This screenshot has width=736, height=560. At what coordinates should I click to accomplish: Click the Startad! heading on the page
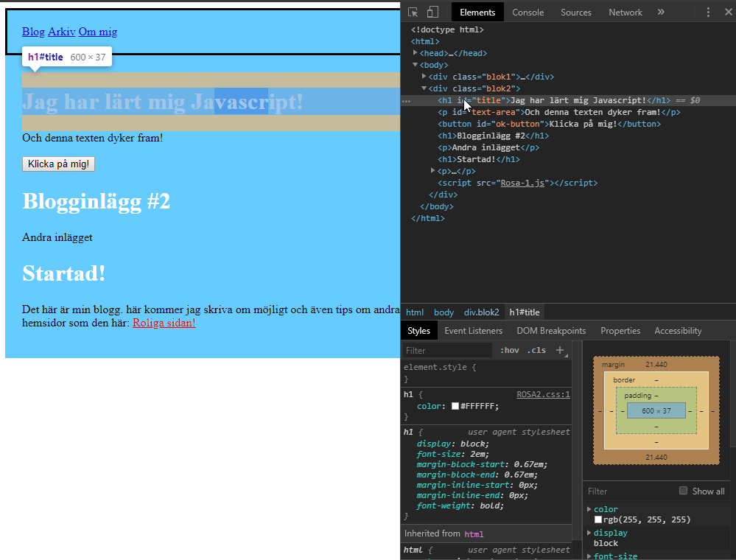[64, 273]
